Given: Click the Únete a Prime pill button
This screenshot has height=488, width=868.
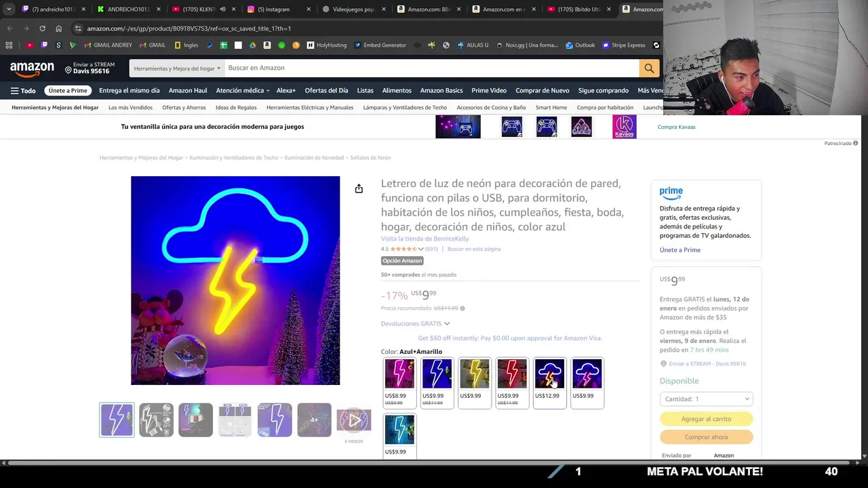Looking at the screenshot, I should [x=68, y=90].
